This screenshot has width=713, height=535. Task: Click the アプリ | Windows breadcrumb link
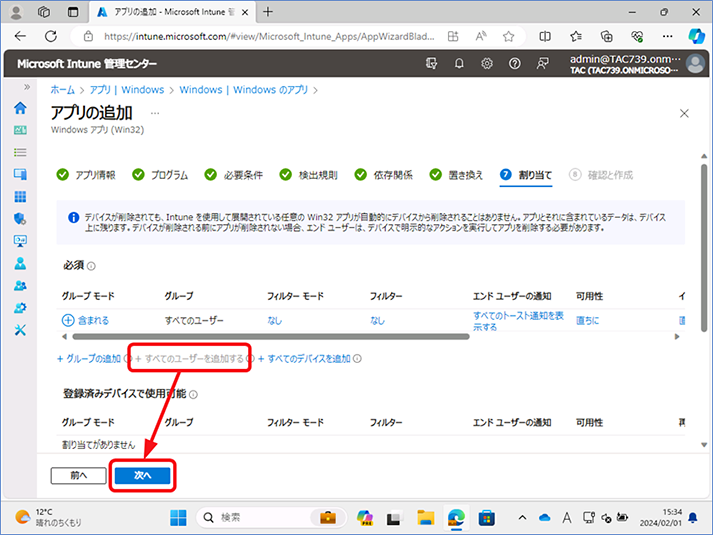pyautogui.click(x=127, y=90)
